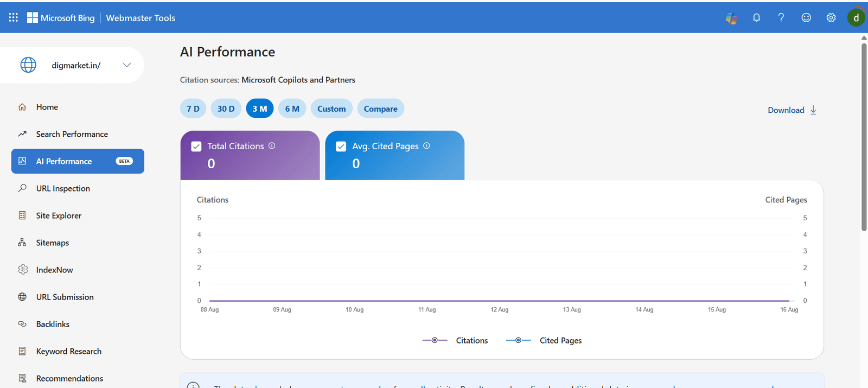Open IndexNow page
This screenshot has height=388, width=868.
click(78, 270)
